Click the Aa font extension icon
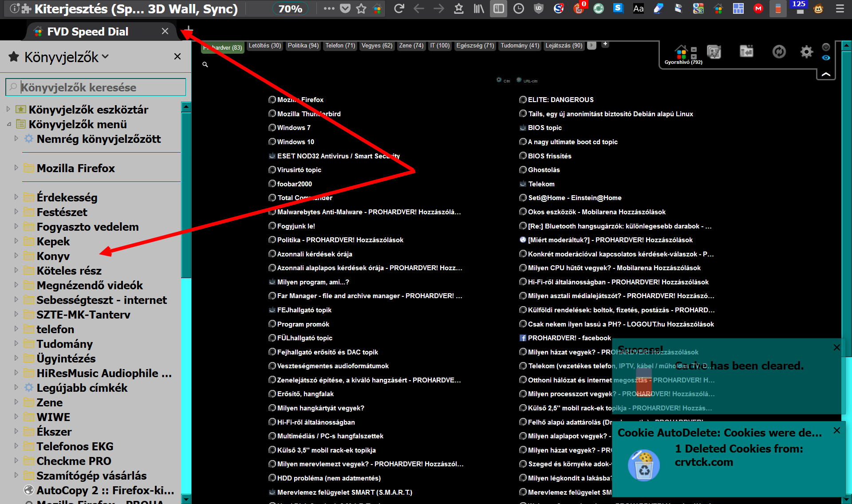Screen dimensions: 852x504 [x=638, y=8]
